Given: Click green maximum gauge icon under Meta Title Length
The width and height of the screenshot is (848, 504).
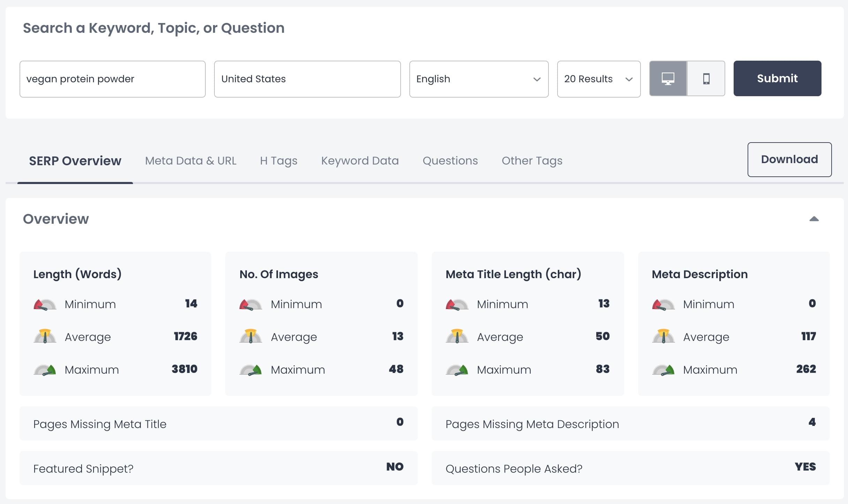Looking at the screenshot, I should [457, 370].
